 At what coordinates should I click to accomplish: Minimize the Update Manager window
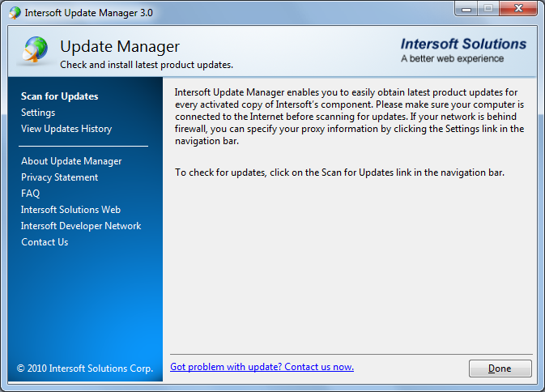[x=466, y=11]
